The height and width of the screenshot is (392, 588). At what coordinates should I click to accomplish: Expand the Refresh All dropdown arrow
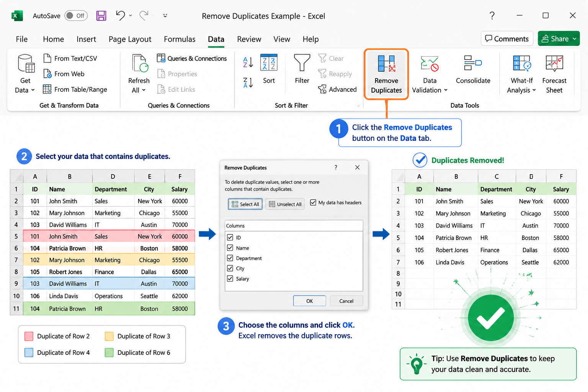[144, 90]
